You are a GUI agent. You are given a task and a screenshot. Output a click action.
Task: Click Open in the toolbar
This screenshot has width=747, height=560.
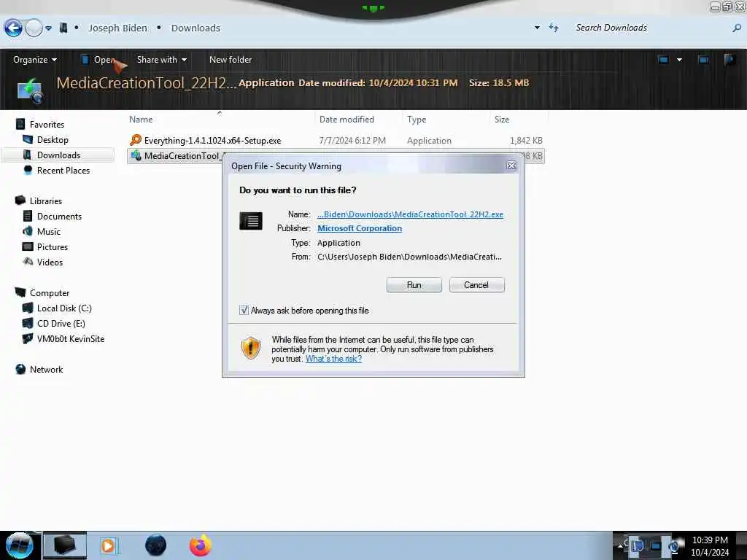click(x=98, y=60)
